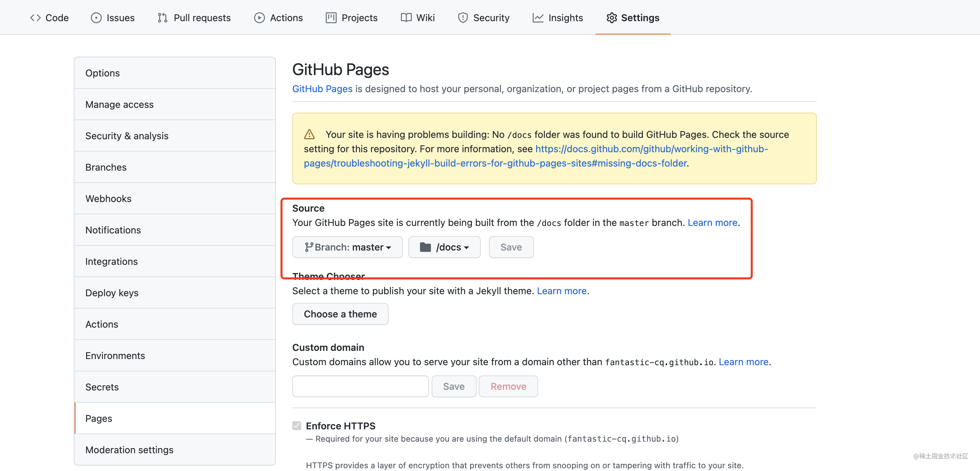The width and height of the screenshot is (980, 471).
Task: Click the custom domain text field
Action: pyautogui.click(x=360, y=386)
